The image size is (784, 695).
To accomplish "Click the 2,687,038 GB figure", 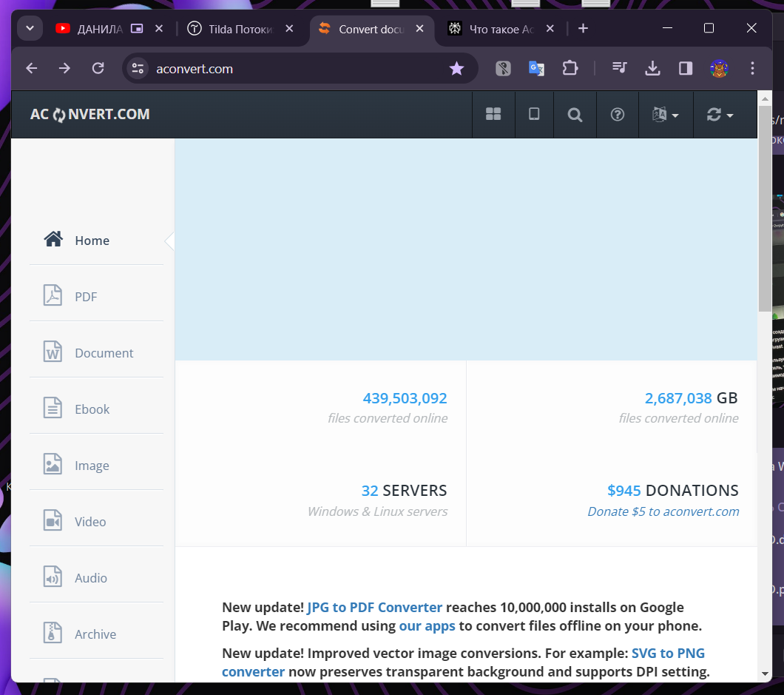I will coord(691,398).
